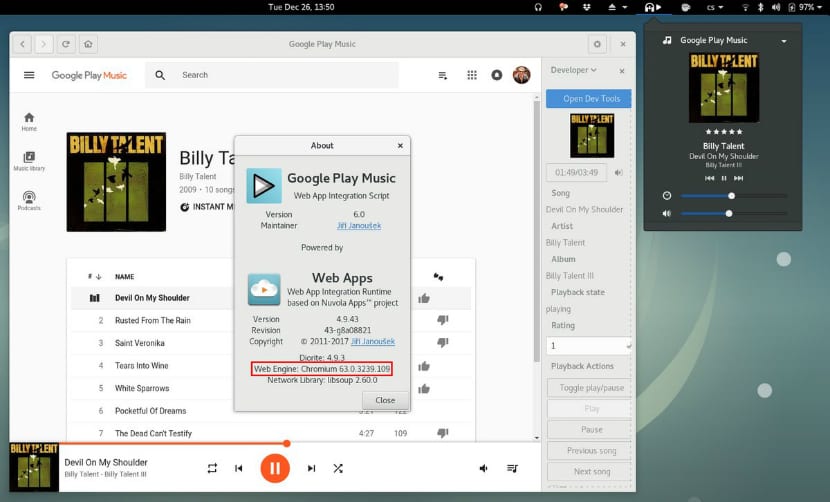Open the home page toolbar button
Screen dimensions: 830x502
click(88, 44)
